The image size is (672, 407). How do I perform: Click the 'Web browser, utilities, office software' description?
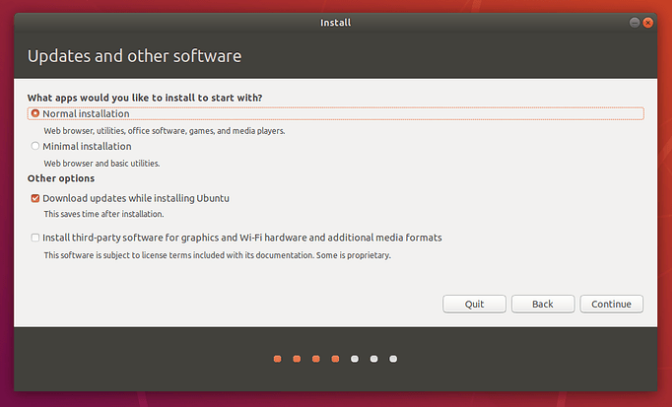(x=164, y=131)
